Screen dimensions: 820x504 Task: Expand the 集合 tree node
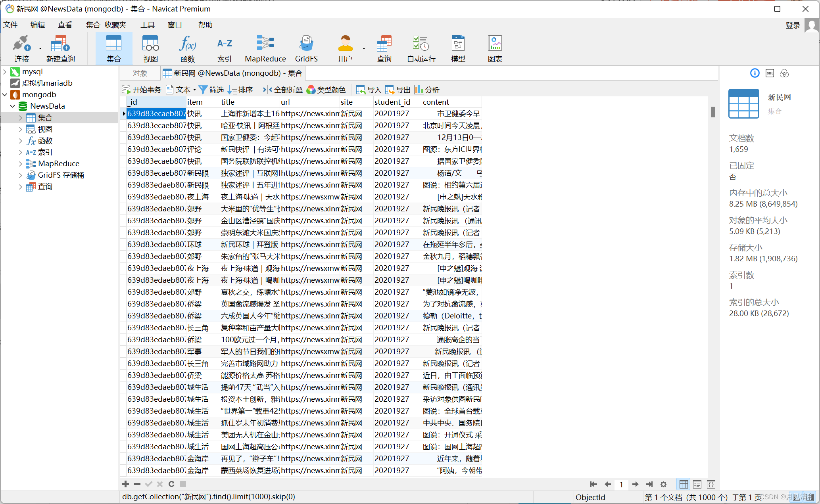21,118
